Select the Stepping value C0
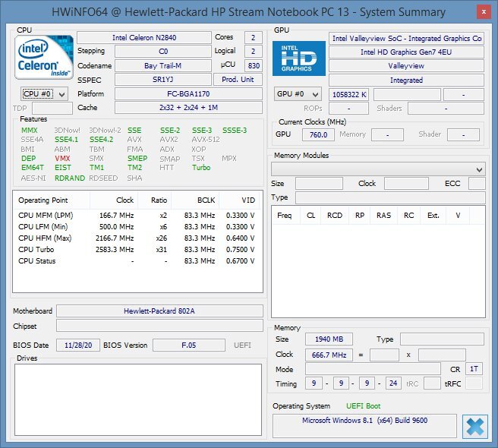The image size is (498, 448). pyautogui.click(x=163, y=51)
